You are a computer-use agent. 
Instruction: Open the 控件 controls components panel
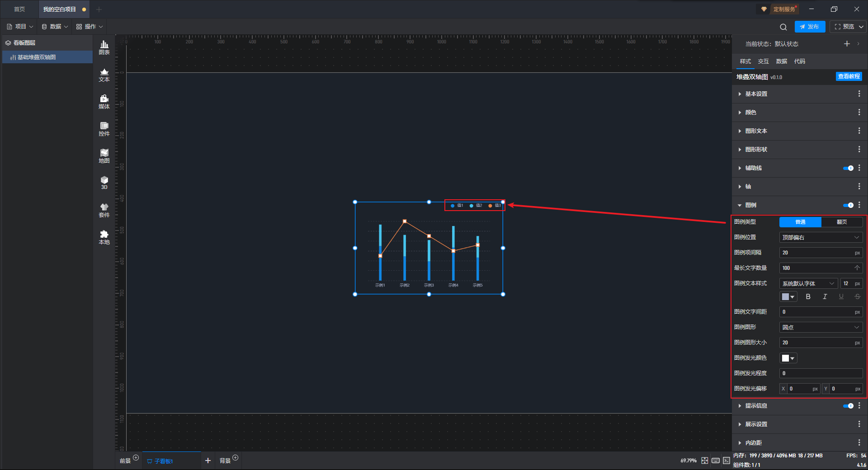tap(104, 129)
